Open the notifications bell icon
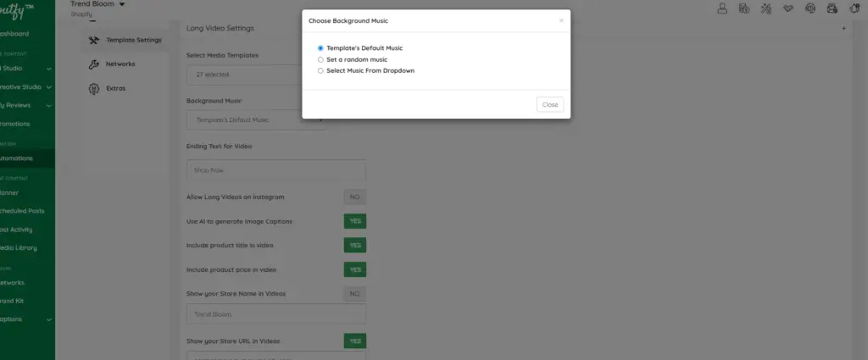The image size is (868, 360). pos(854,8)
